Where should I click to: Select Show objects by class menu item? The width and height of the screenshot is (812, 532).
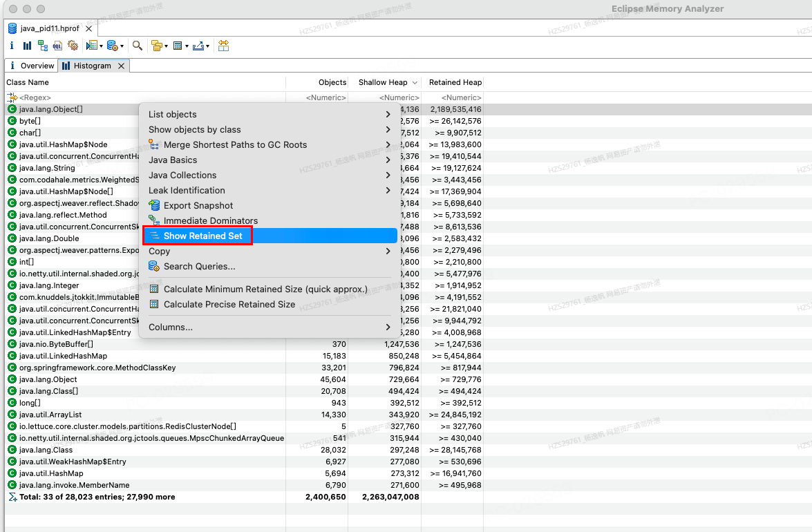tap(270, 129)
